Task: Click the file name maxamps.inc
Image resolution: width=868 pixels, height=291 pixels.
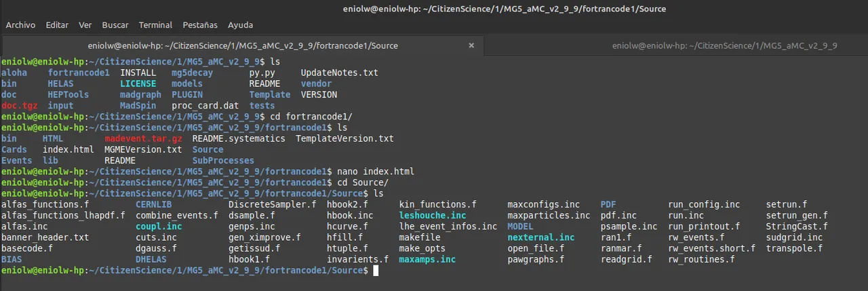Action: (x=427, y=259)
